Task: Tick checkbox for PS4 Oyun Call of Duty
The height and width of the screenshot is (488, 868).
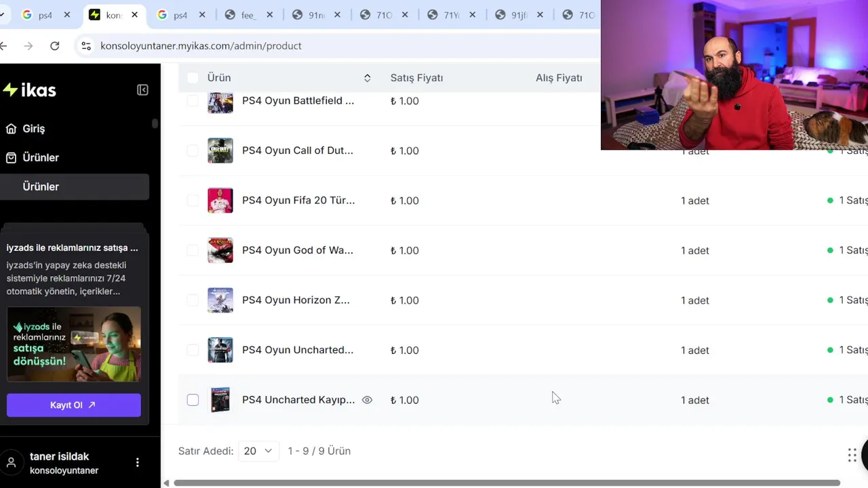Action: coord(193,150)
